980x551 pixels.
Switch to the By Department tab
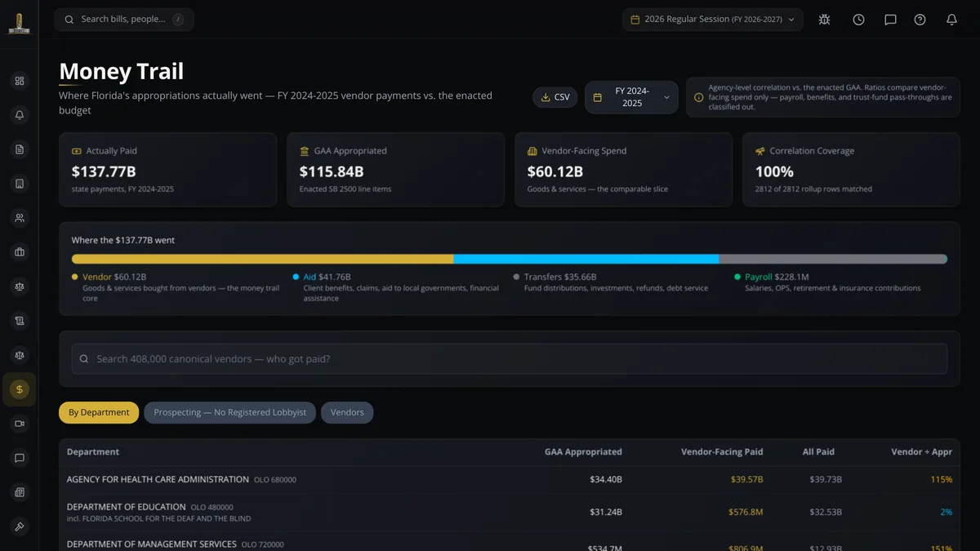[x=99, y=412]
